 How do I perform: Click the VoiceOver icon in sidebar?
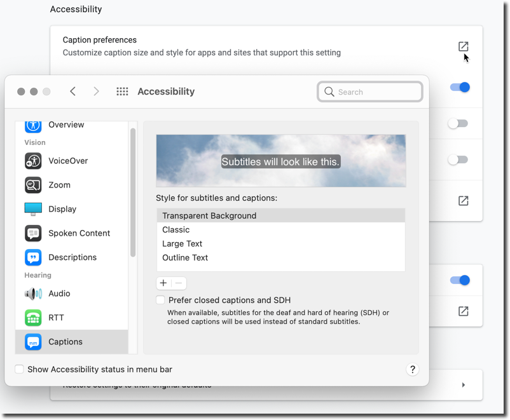33,161
